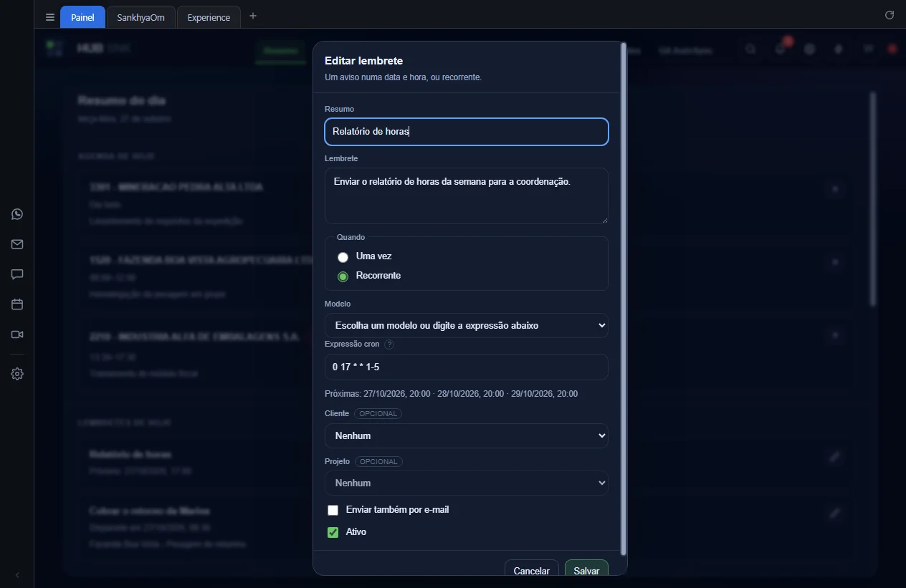Open the settings gear in sidebar
This screenshot has width=906, height=588.
coord(17,374)
